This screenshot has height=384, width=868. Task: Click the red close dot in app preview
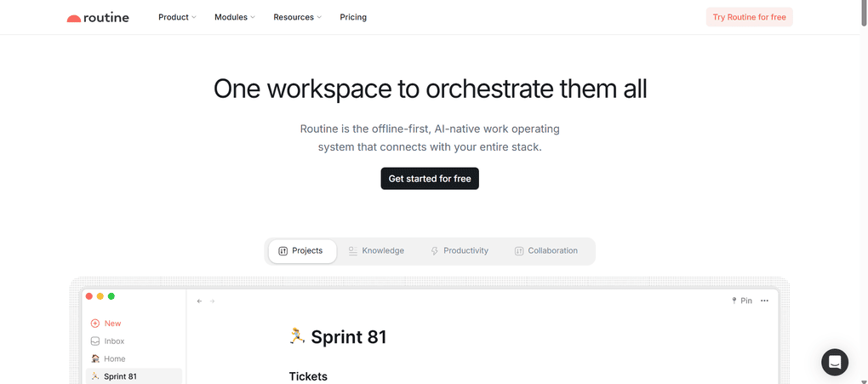tap(89, 296)
